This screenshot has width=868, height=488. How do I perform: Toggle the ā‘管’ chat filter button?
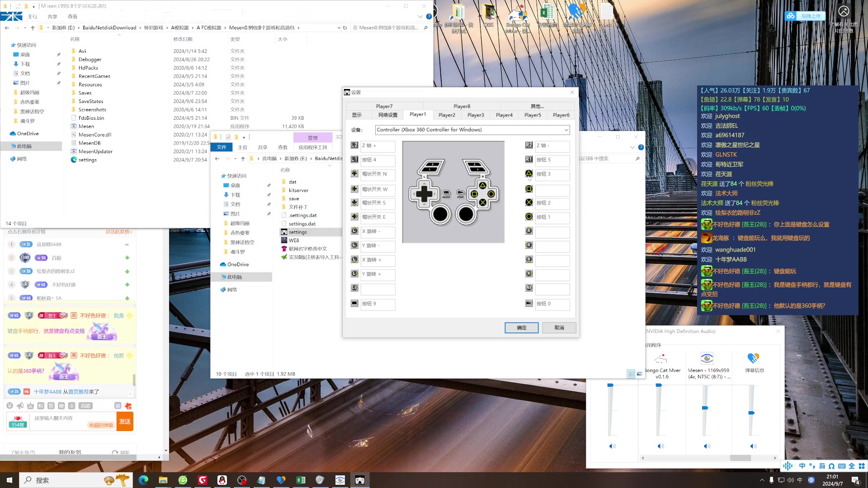coord(51,406)
